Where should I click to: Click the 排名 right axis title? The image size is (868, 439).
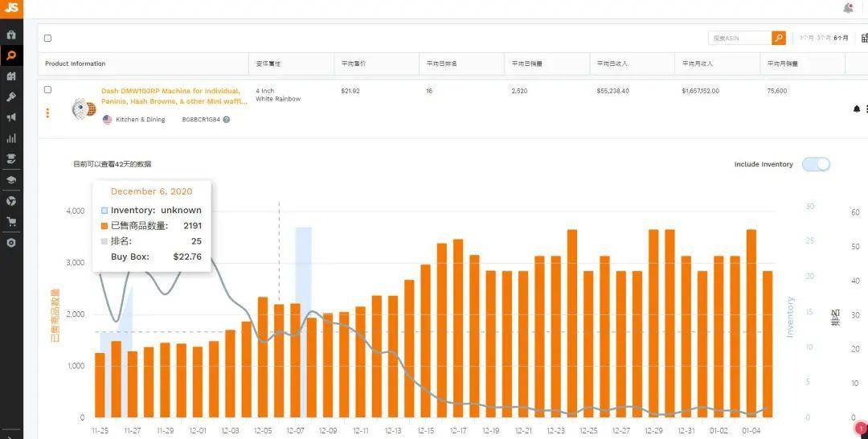tap(834, 317)
